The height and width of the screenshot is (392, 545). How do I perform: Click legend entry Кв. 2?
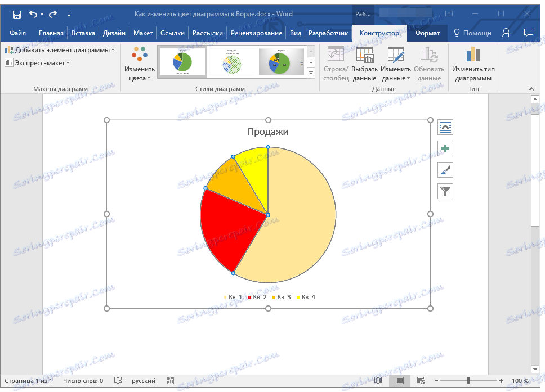(257, 297)
